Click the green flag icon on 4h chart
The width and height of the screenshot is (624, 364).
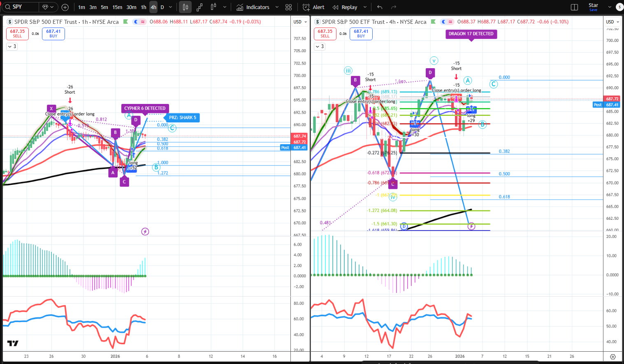tap(433, 22)
